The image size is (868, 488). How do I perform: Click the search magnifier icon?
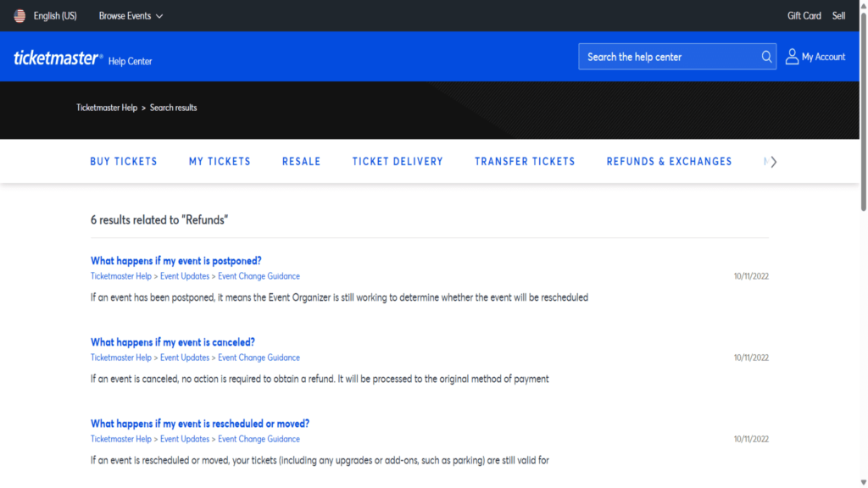tap(766, 56)
